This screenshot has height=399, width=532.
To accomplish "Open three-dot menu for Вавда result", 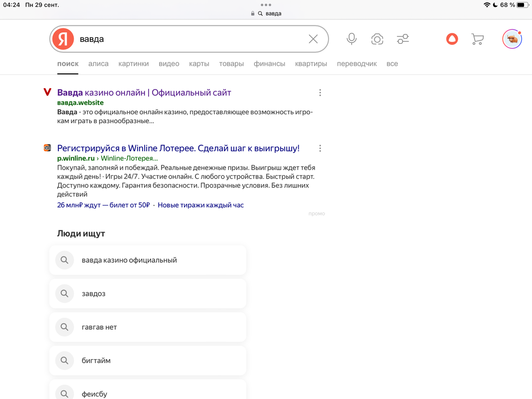I will coord(320,93).
